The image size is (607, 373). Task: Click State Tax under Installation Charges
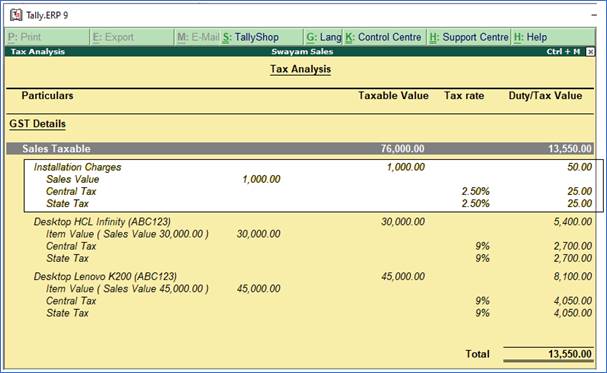(67, 203)
